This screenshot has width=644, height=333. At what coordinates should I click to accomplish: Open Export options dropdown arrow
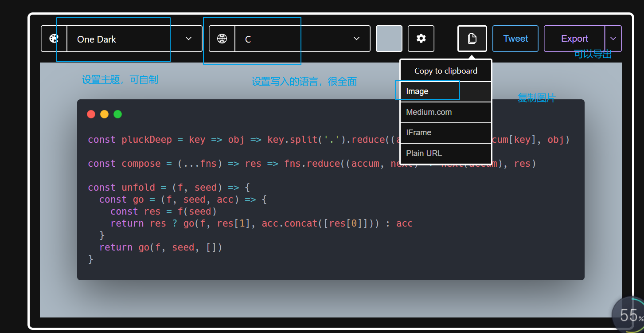613,39
